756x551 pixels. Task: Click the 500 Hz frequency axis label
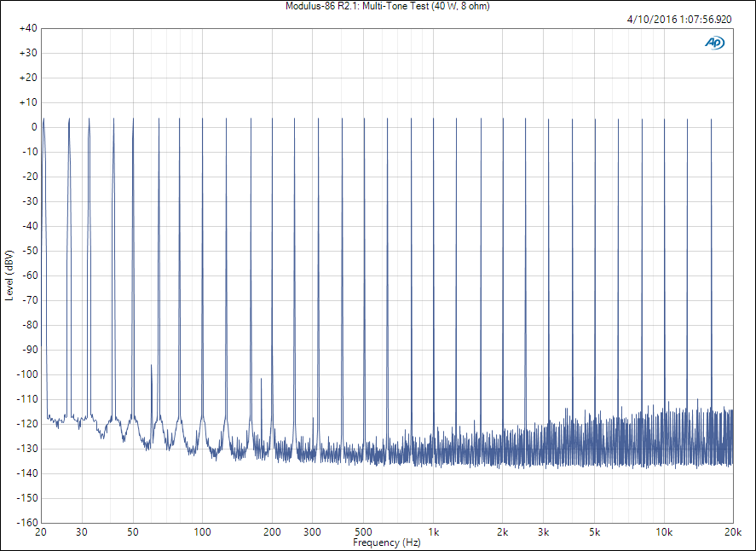pos(364,532)
